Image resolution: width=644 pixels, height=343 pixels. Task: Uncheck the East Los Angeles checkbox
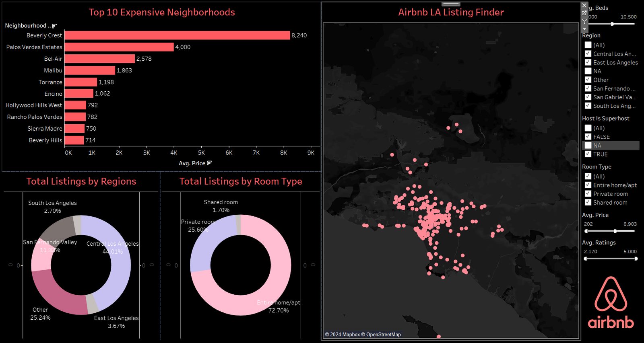pyautogui.click(x=588, y=62)
